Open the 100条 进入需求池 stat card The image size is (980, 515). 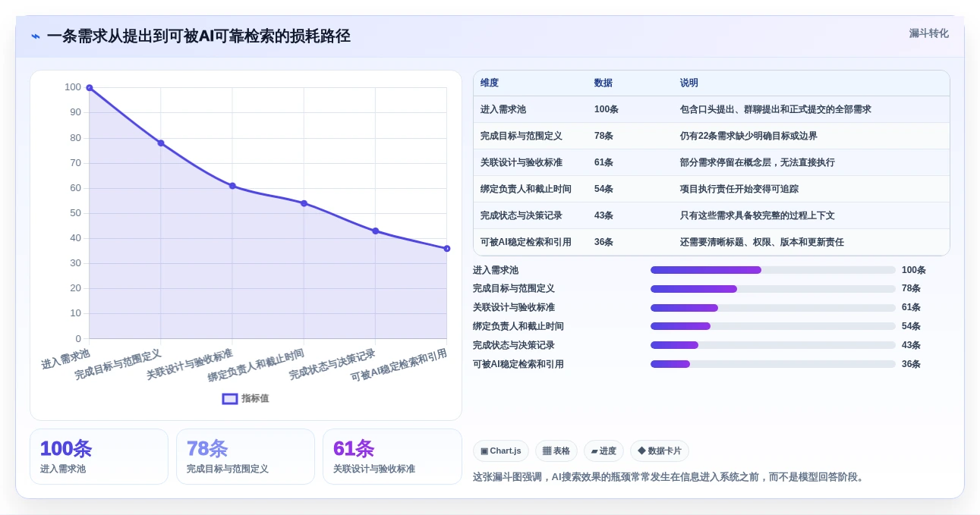pyautogui.click(x=99, y=457)
